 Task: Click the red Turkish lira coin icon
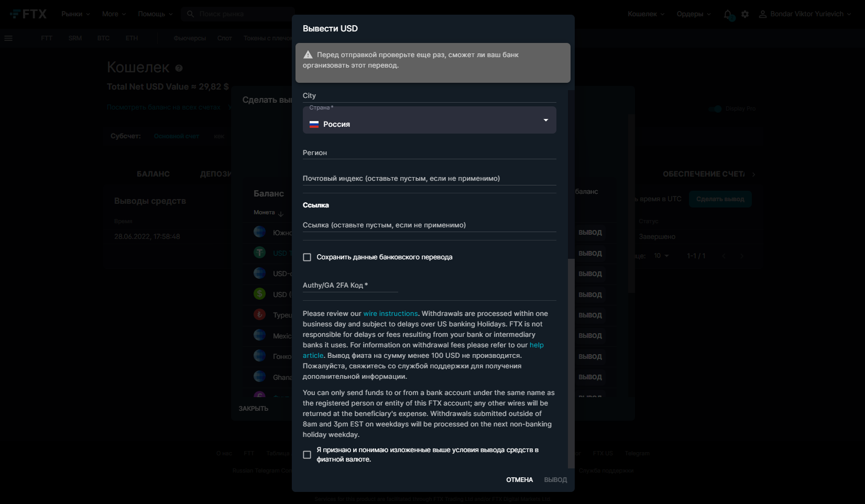coord(259,314)
